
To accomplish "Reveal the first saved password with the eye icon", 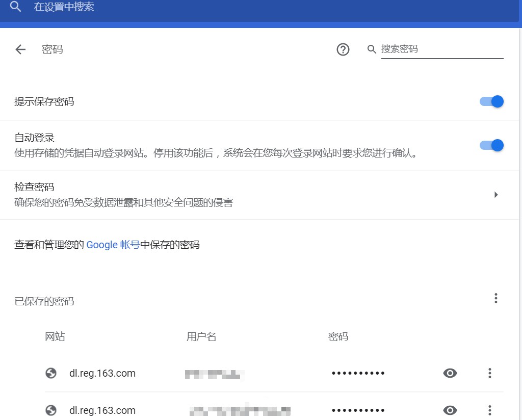I will 450,373.
